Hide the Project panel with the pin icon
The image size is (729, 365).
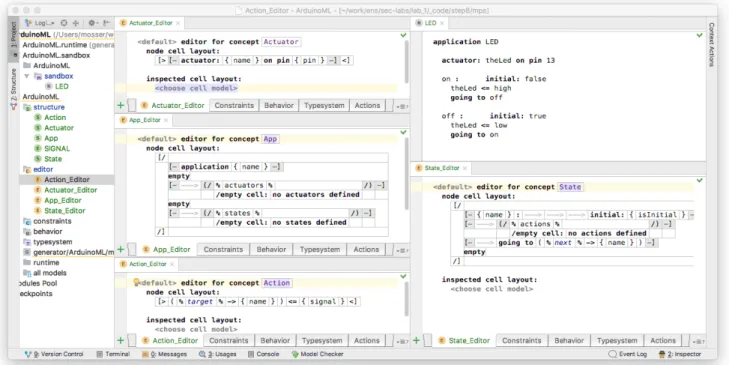(x=106, y=23)
